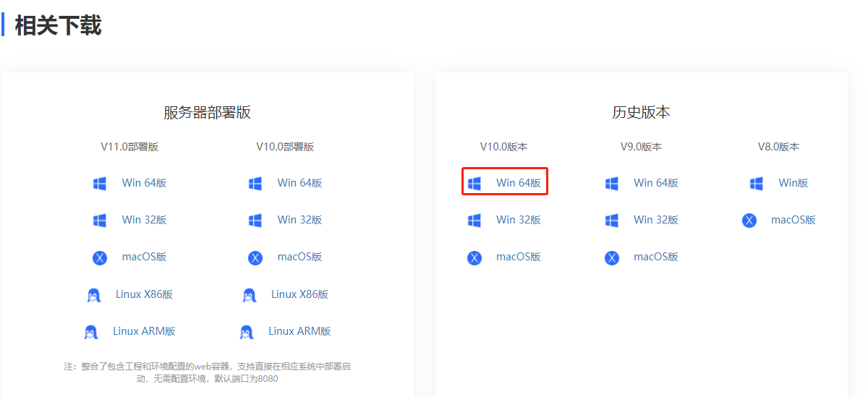The width and height of the screenshot is (868, 397).
Task: Click macOS icon under V8.0版本
Action: pos(749,221)
